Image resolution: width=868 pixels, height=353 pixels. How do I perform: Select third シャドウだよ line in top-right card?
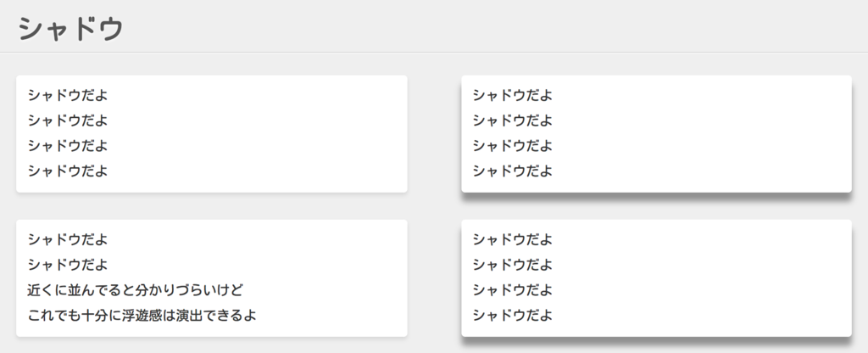513,146
